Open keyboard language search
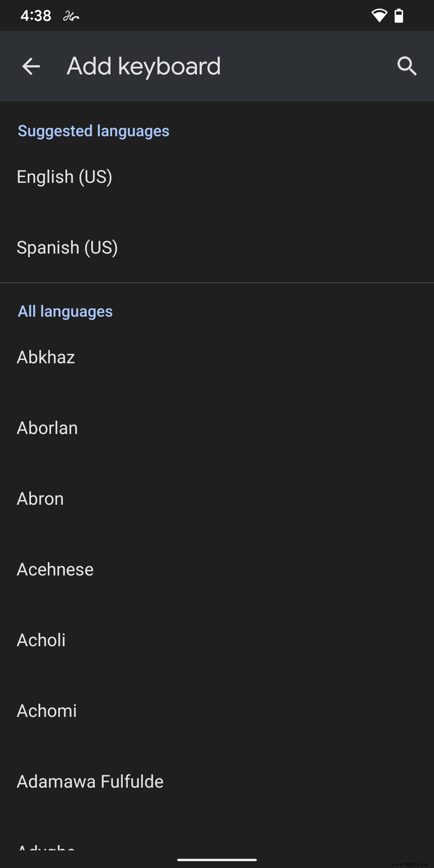 click(407, 66)
